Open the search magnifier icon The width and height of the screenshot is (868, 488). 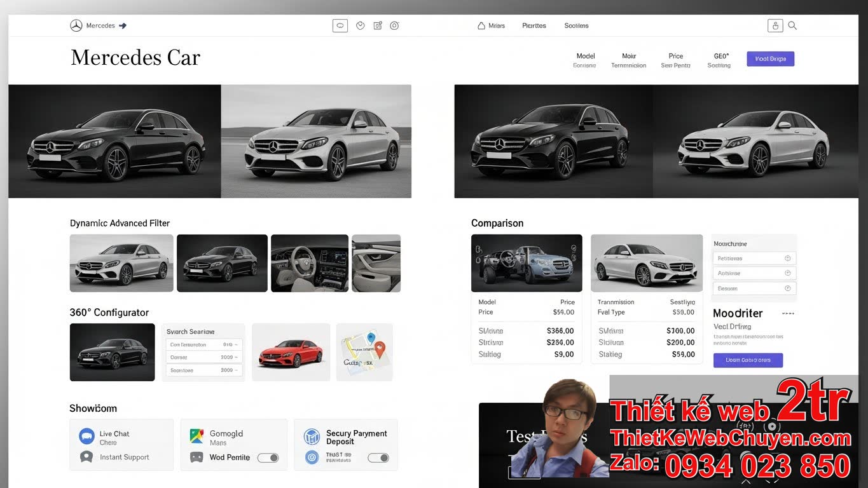pyautogui.click(x=792, y=25)
